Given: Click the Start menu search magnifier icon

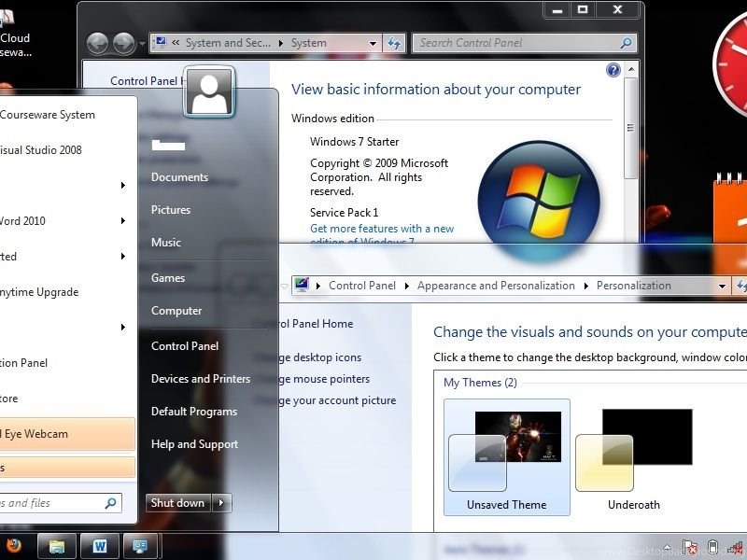Looking at the screenshot, I should coord(110,503).
